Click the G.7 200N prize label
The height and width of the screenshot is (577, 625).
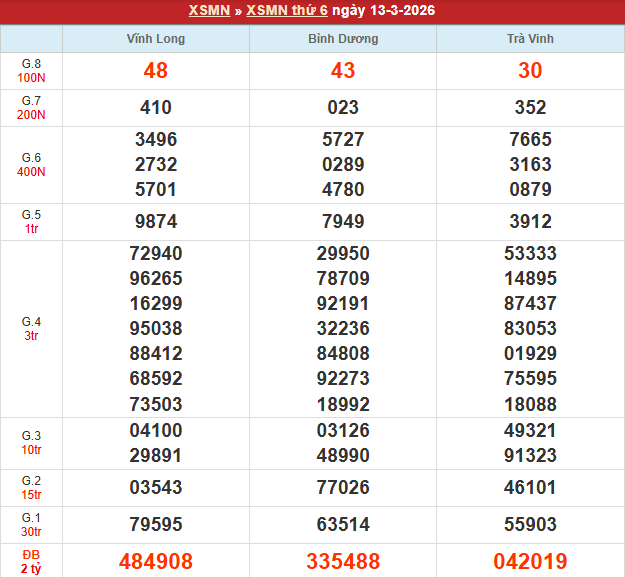(31, 108)
